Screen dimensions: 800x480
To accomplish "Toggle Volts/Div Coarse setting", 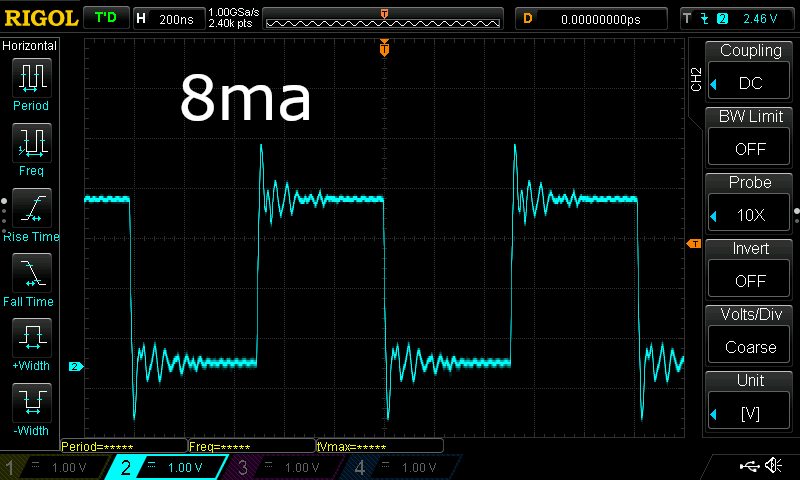I will [x=751, y=347].
